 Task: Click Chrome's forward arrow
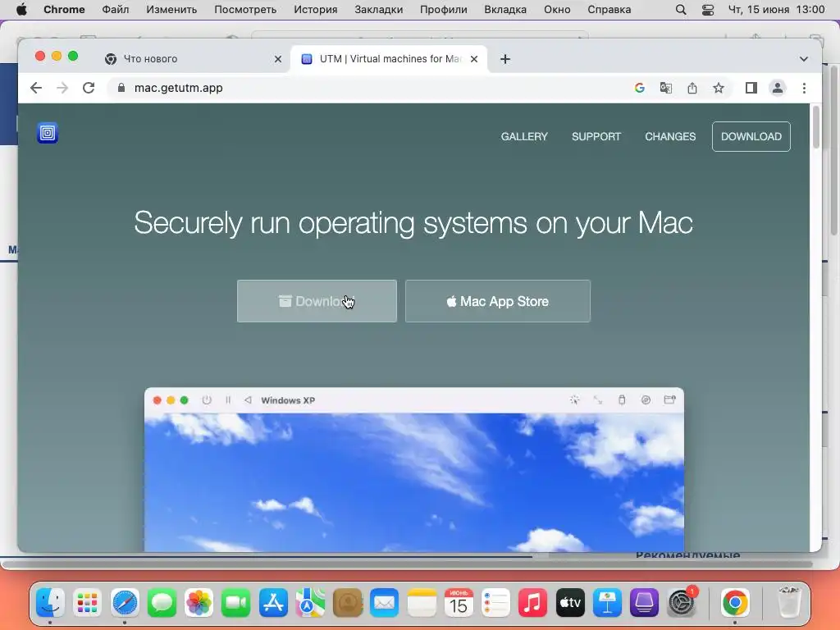[62, 88]
